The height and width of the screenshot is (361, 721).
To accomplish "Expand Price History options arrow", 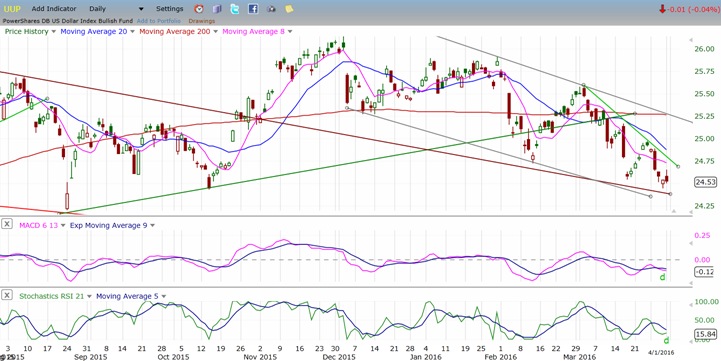I will [54, 32].
